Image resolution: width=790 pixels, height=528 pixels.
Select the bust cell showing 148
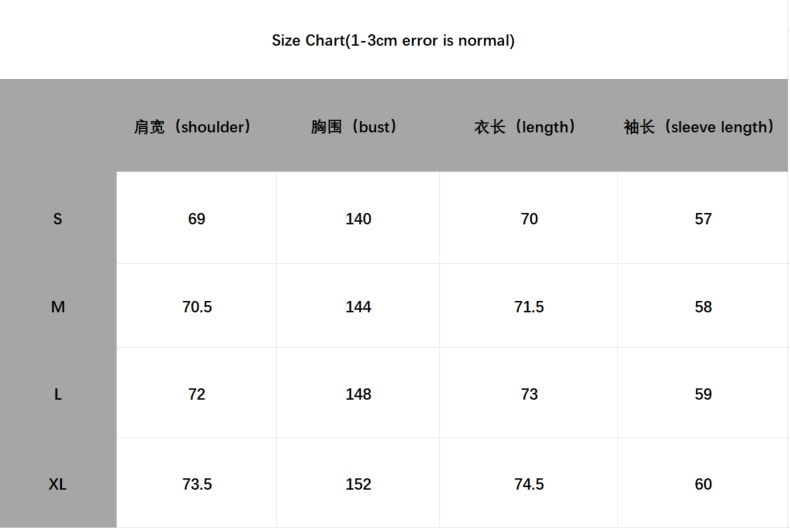[x=358, y=394]
